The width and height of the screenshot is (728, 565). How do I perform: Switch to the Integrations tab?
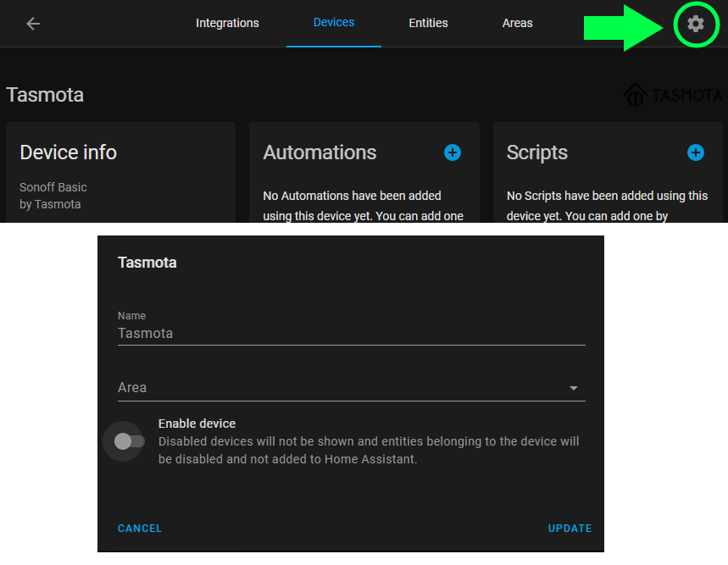tap(227, 24)
